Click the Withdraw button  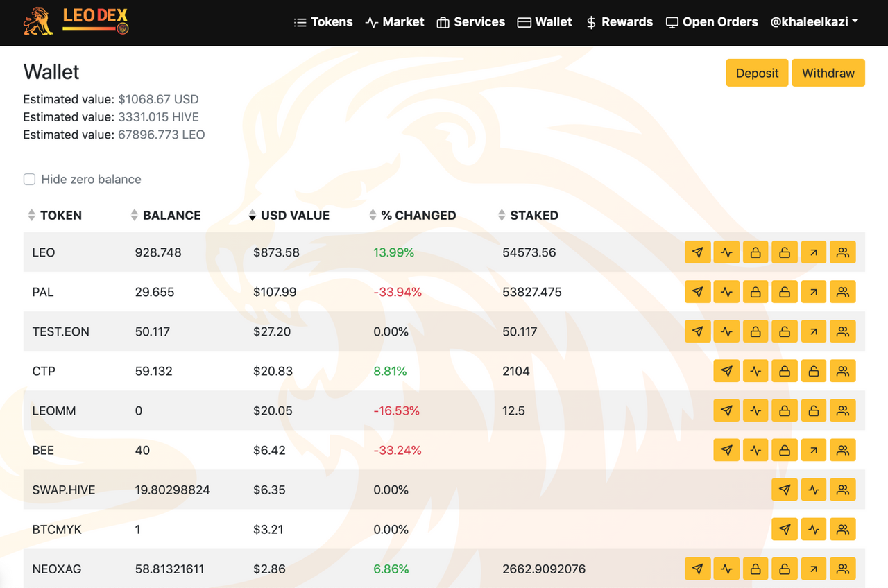[828, 73]
